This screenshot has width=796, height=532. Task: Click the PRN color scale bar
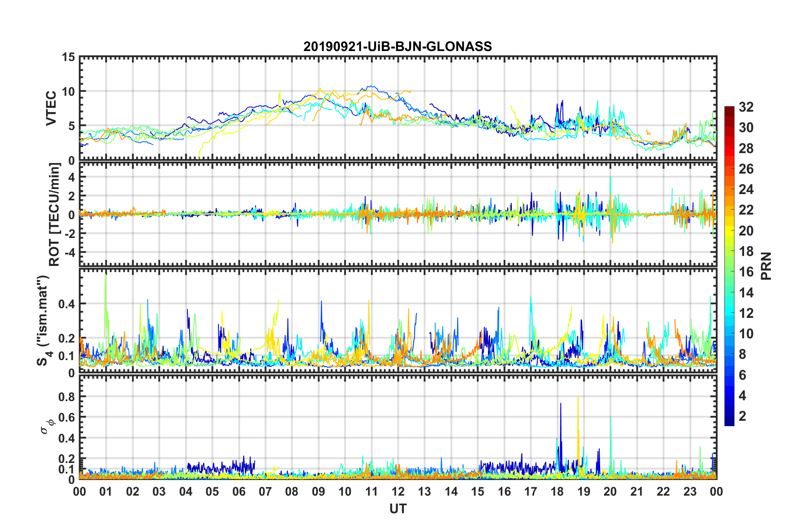tap(729, 266)
